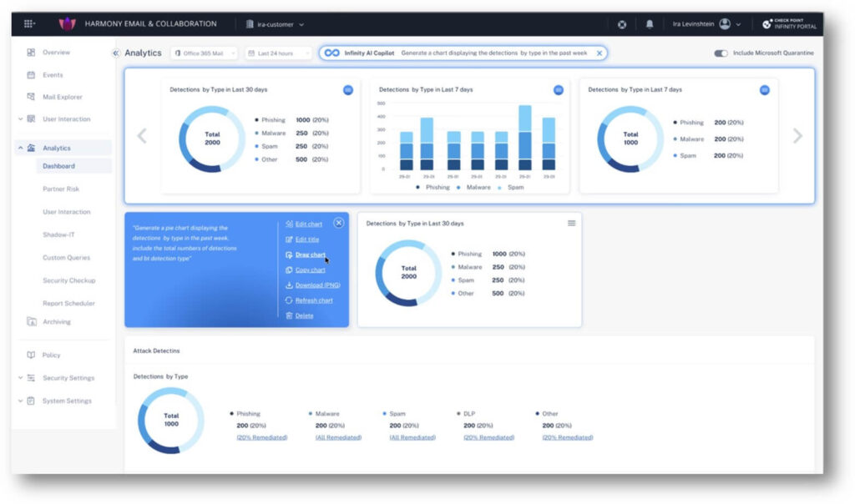Click the Policy book icon
This screenshot has width=855, height=504.
31,355
